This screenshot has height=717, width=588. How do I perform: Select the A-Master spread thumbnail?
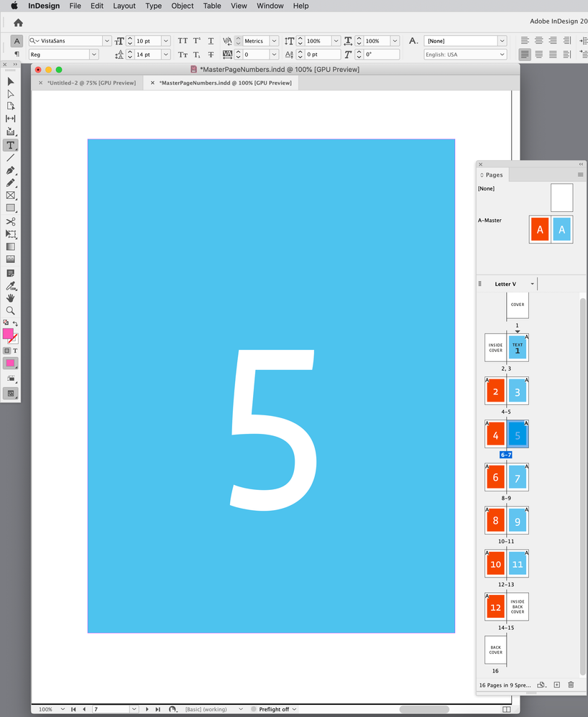(x=550, y=229)
